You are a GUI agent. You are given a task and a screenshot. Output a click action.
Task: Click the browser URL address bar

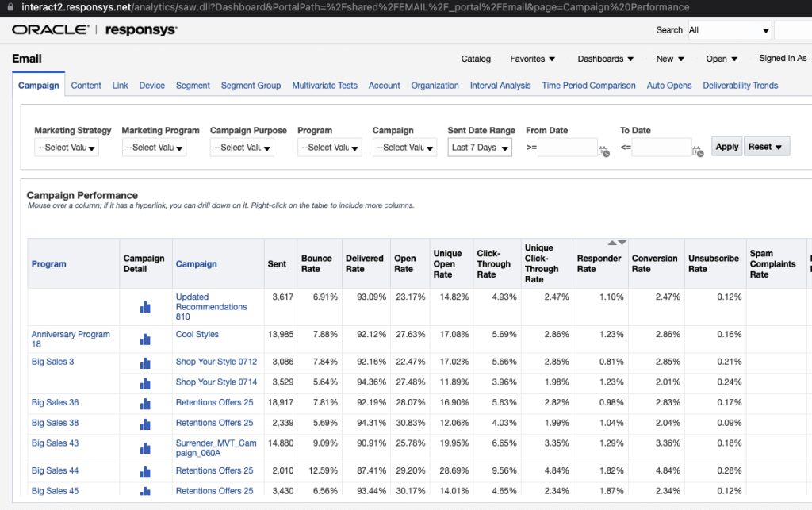pos(355,7)
